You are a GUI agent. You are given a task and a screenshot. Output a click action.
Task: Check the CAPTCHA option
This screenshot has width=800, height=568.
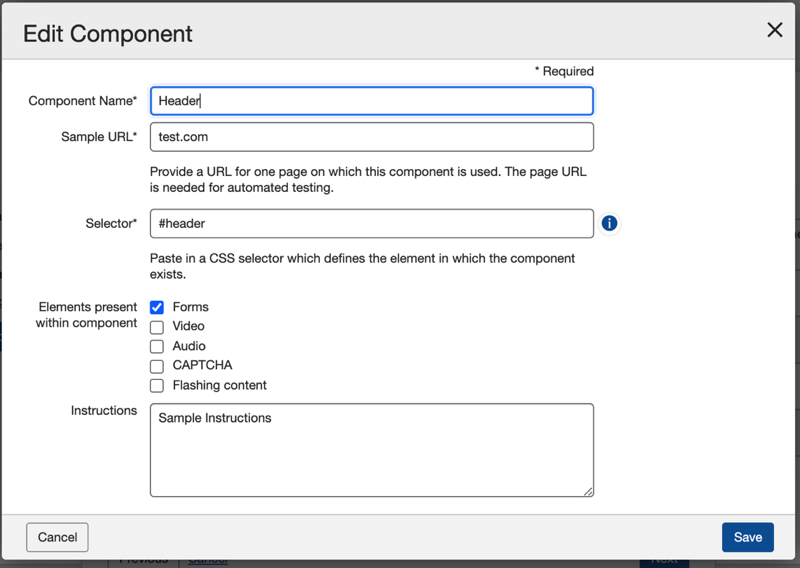pos(157,366)
